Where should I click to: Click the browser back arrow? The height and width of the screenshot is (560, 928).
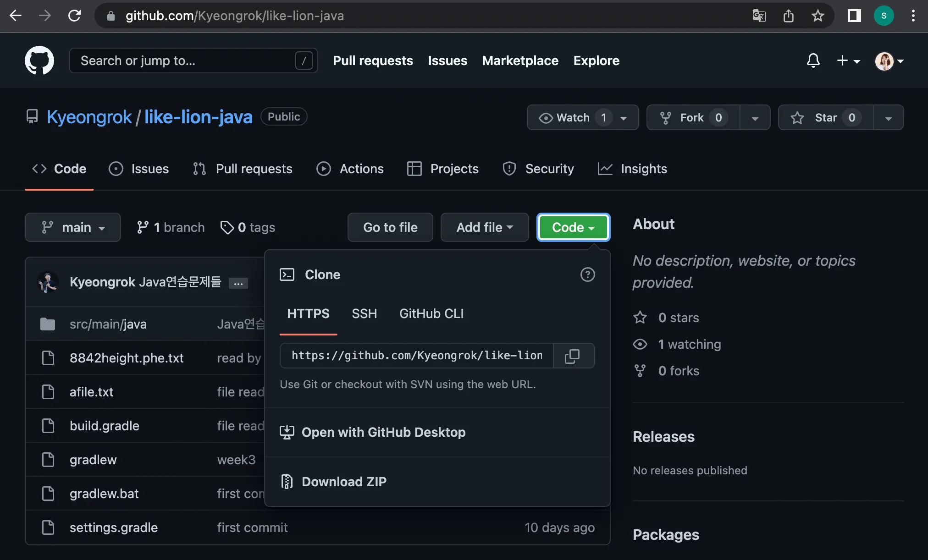16,16
